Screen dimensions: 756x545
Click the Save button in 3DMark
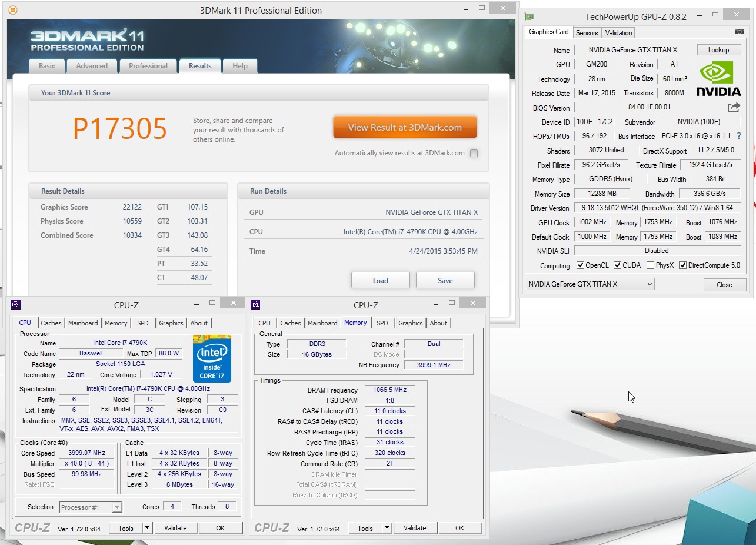(x=445, y=280)
